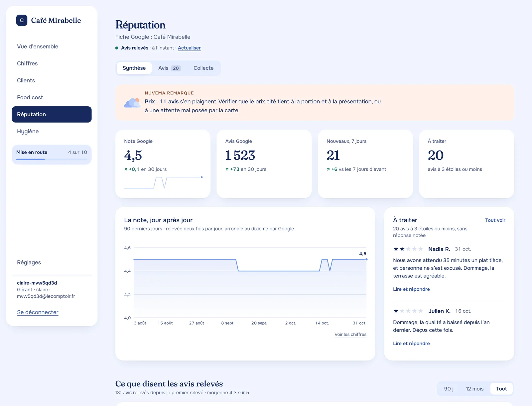Switch to the Avis tab
The width and height of the screenshot is (532, 406).
[x=169, y=68]
